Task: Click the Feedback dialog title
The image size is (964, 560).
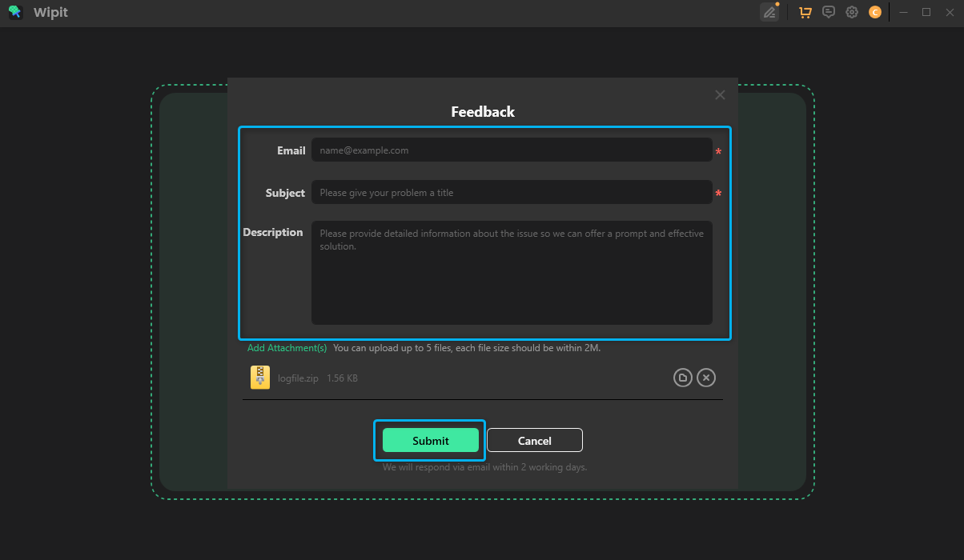Action: pos(482,111)
